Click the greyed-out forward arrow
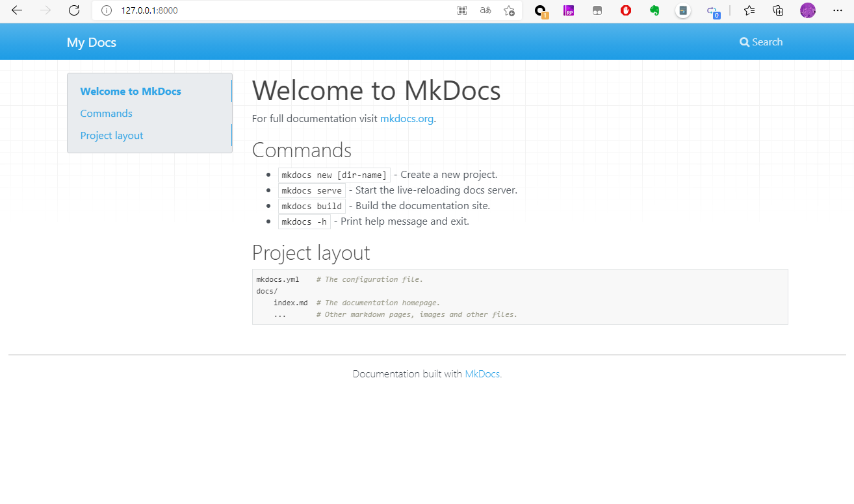The height and width of the screenshot is (504, 854). pyautogui.click(x=45, y=10)
